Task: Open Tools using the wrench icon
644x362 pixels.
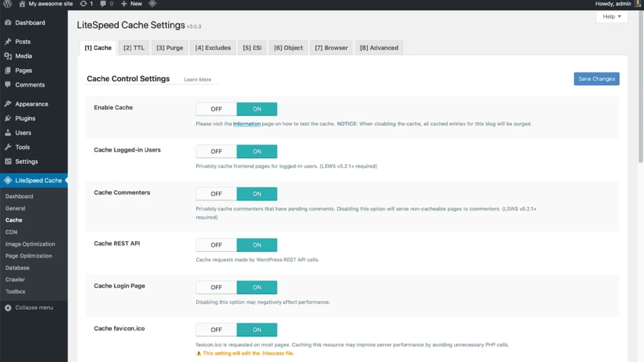Action: [x=9, y=146]
